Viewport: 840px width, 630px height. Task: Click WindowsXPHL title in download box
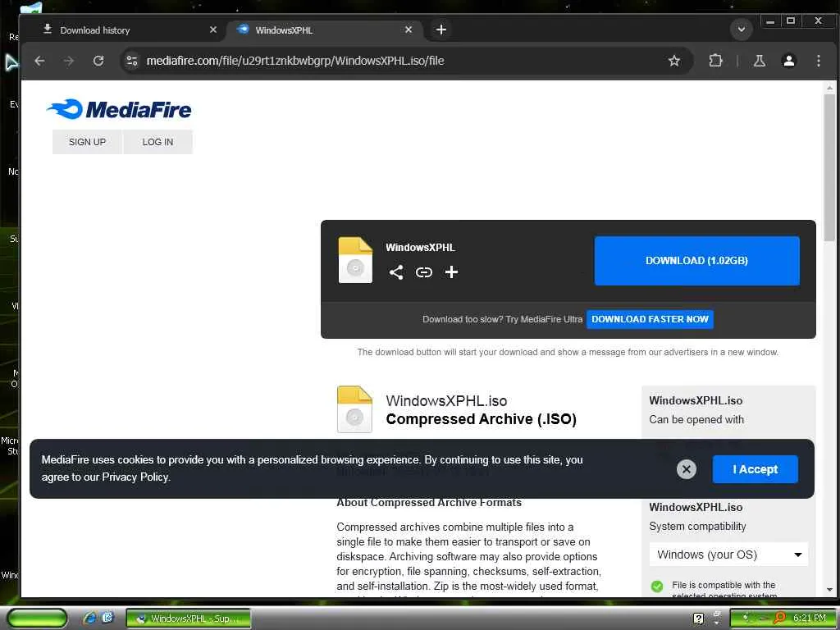click(x=421, y=248)
